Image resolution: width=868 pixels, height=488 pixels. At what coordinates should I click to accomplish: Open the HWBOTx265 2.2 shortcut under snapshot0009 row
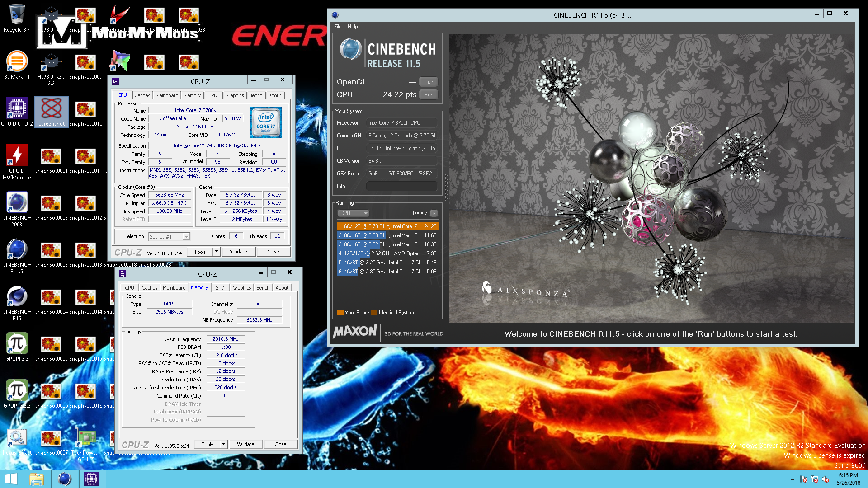(x=51, y=69)
